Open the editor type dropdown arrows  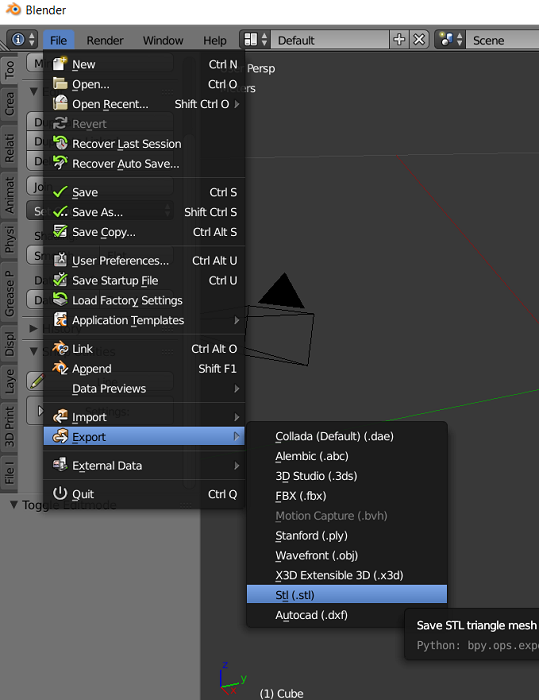[x=31, y=40]
